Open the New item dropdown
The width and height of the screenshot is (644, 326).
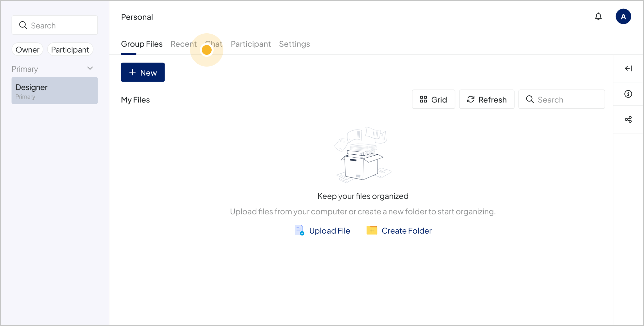(x=143, y=72)
